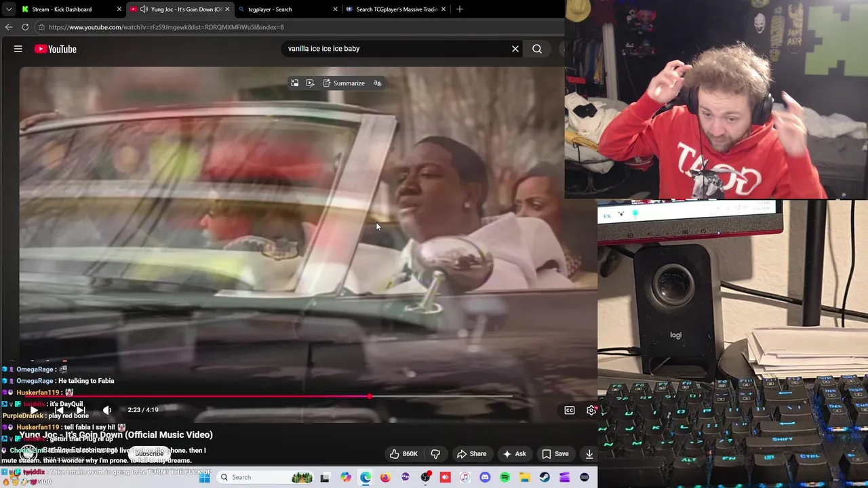Launch Copilot from the taskbar
The width and height of the screenshot is (868, 488).
pyautogui.click(x=346, y=477)
